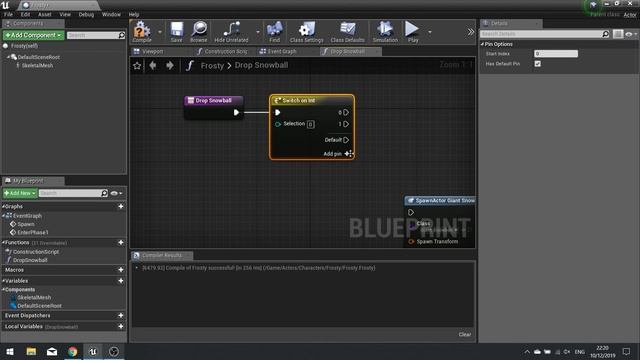Bookmark graph with star icon

137,65
